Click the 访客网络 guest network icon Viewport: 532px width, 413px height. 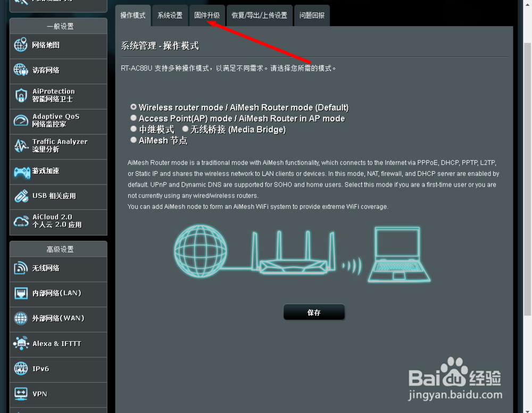click(x=21, y=70)
